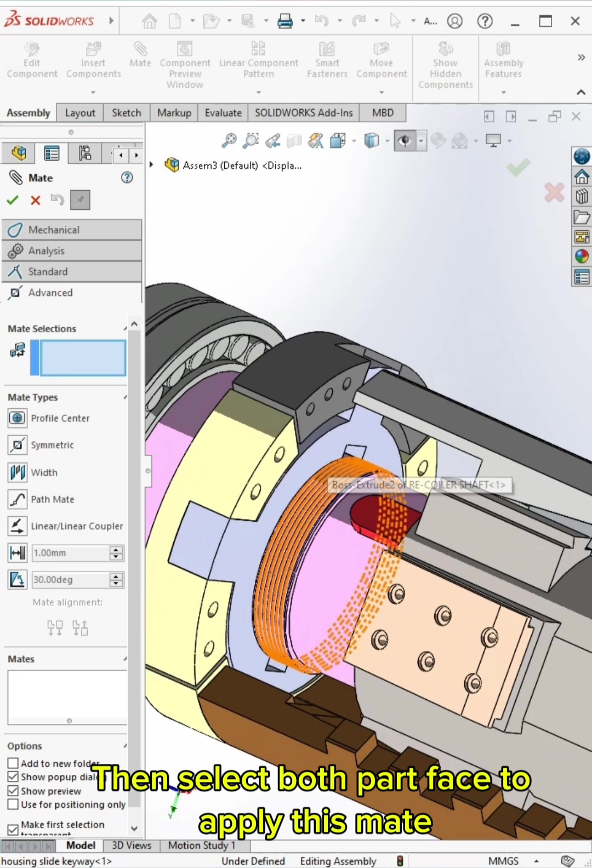
Task: Select the Profile Center mate type
Action: 49,418
